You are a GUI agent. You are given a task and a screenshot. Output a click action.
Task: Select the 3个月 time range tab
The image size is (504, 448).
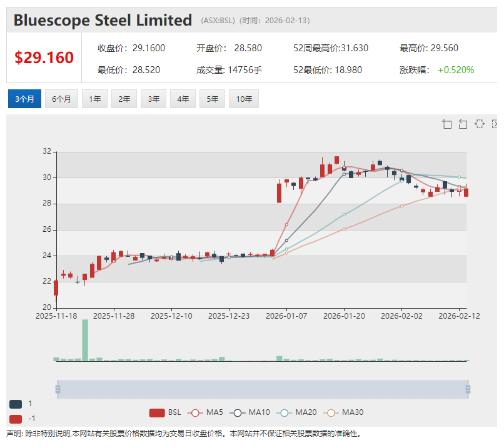point(25,99)
